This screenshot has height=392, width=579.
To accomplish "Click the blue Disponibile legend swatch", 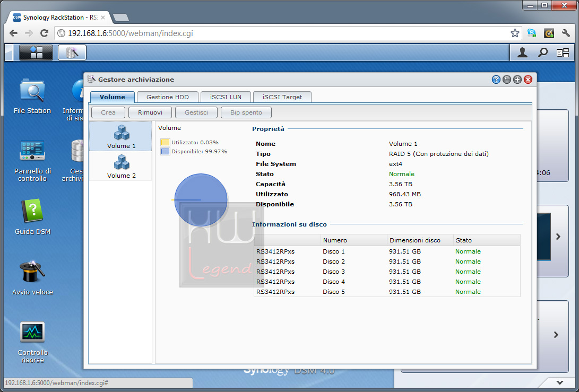I will coord(165,152).
